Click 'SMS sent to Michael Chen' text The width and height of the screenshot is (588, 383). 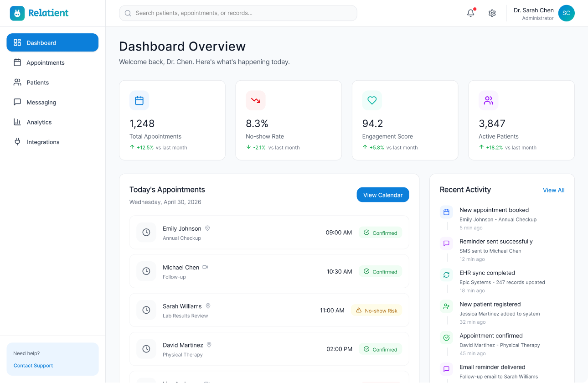pos(490,251)
